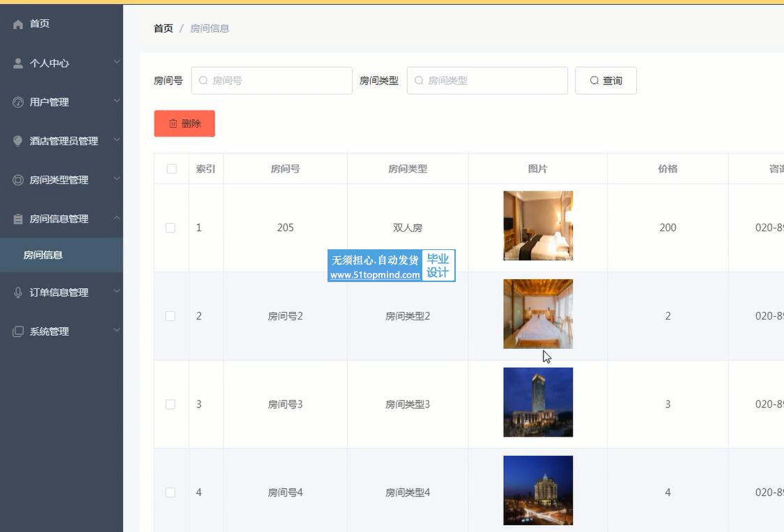This screenshot has height=532, width=784.
Task: Toggle the select-all checkbox in table header
Action: (171, 169)
